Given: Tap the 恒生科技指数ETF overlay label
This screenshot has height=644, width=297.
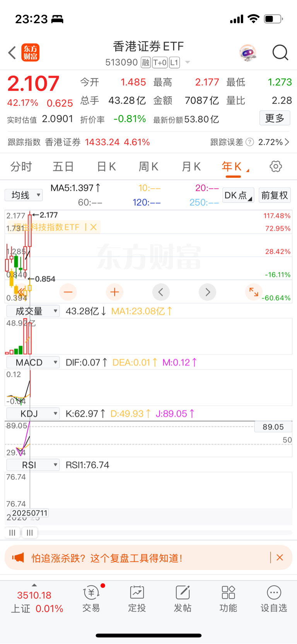Looking at the screenshot, I should (46, 227).
